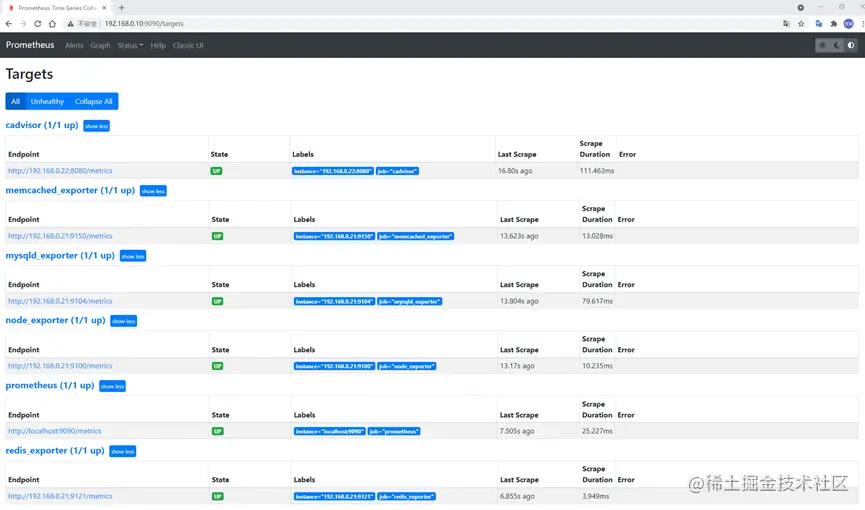
Task: Open the Chrome media control icon
Action: coord(800,8)
